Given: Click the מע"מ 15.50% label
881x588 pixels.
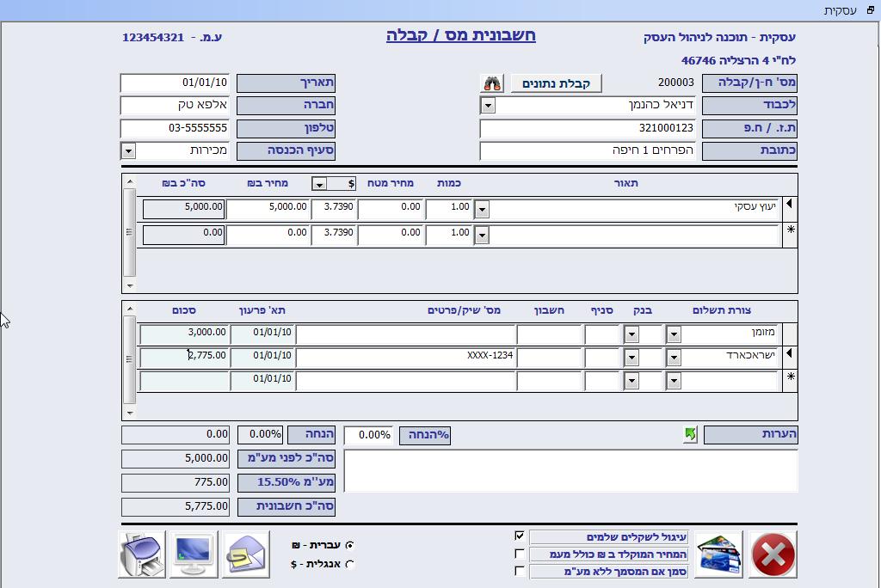Looking at the screenshot, I should [x=286, y=483].
